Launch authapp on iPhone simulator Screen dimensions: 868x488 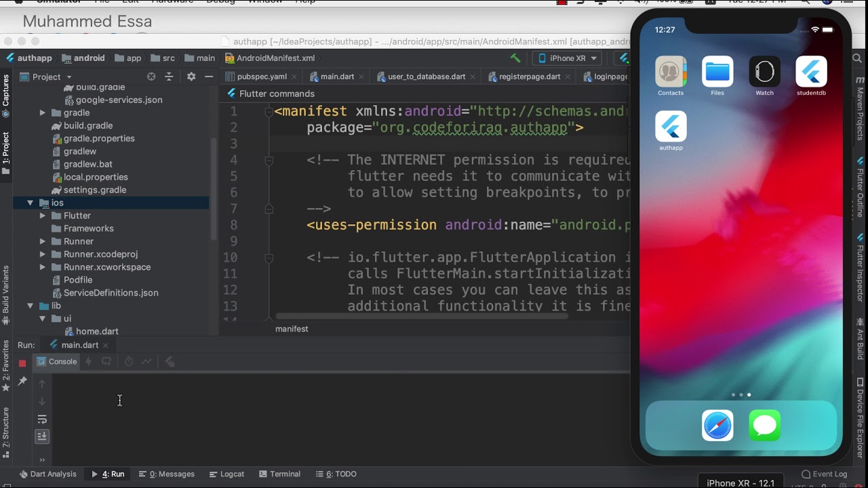(671, 131)
